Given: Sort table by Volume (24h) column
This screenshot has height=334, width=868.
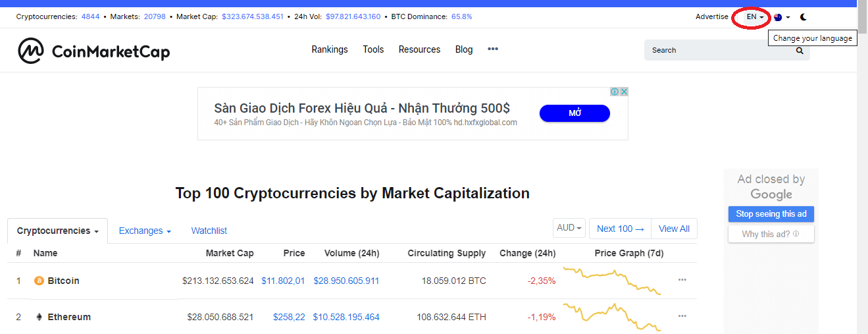Looking at the screenshot, I should (351, 253).
